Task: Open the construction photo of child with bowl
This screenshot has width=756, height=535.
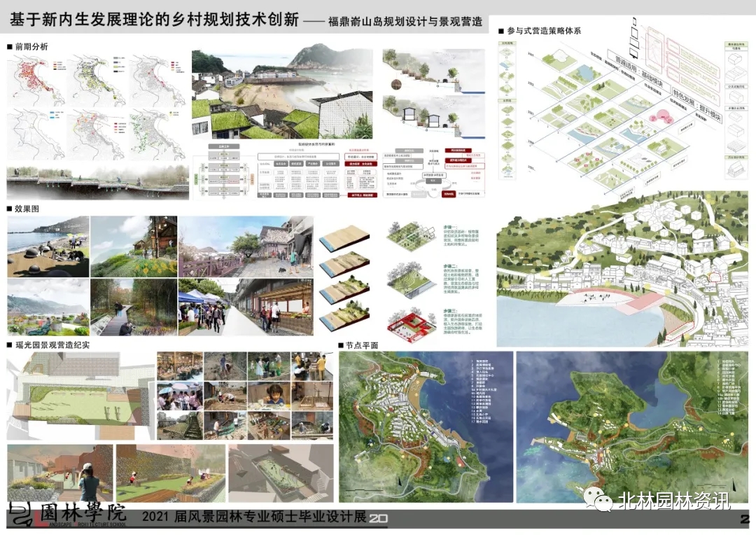Action: 269,396
